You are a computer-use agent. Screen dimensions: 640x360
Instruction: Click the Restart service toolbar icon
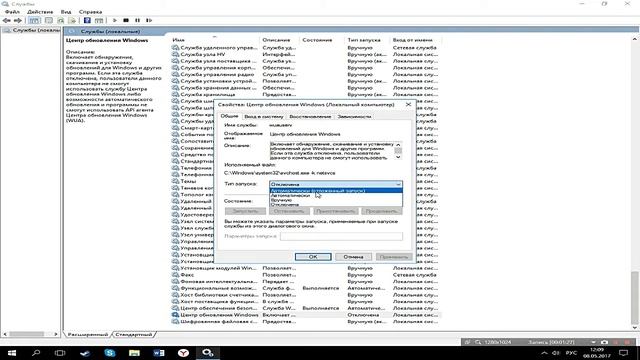(x=149, y=20)
